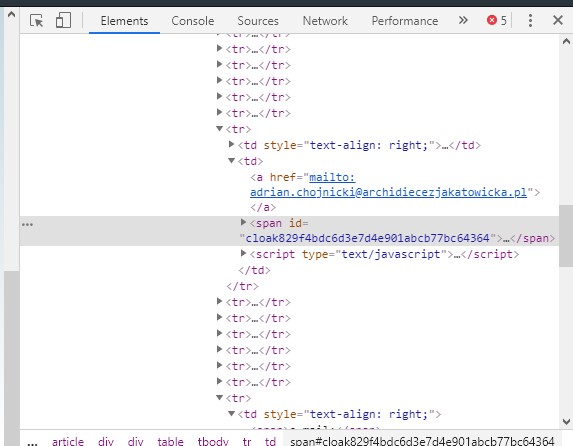Close the DevTools panel
This screenshot has height=446, width=573.
558,20
